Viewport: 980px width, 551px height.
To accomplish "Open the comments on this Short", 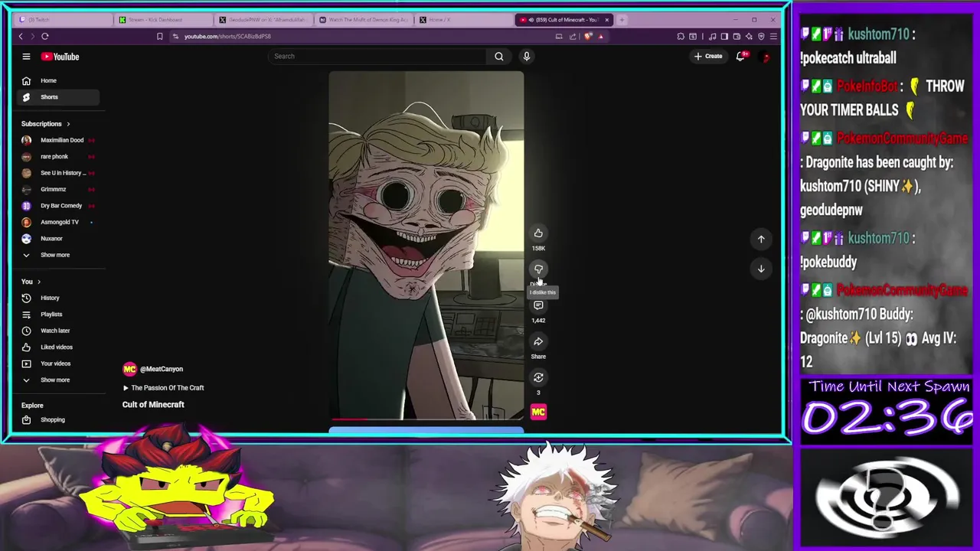I will tap(538, 305).
